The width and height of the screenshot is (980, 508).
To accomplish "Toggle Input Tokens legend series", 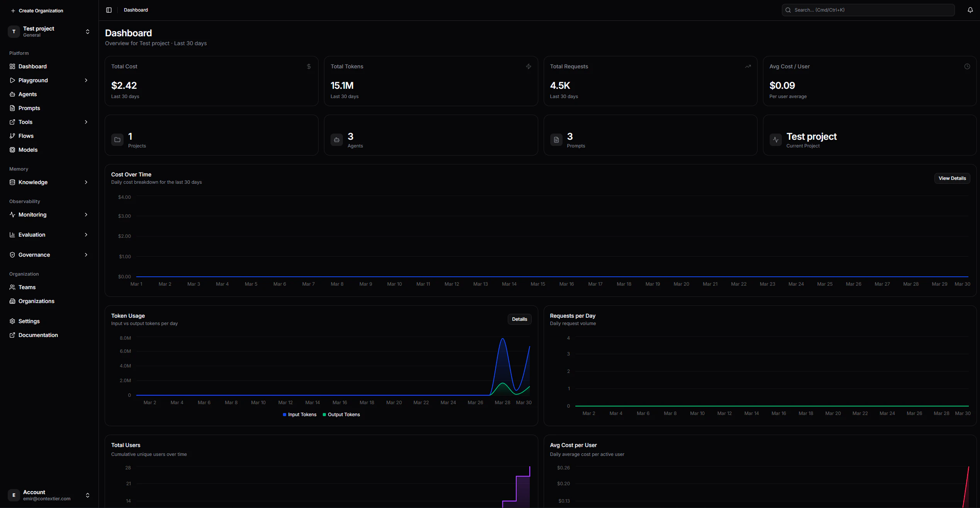I will pyautogui.click(x=300, y=415).
